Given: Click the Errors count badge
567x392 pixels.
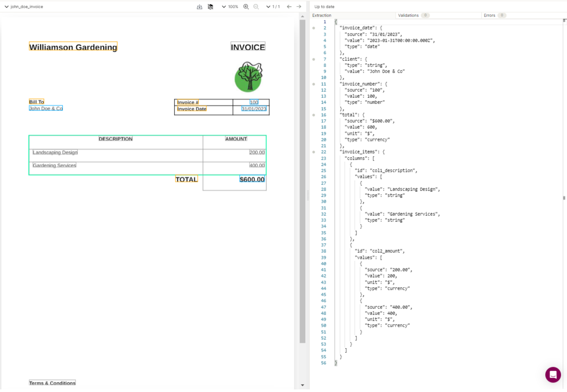Looking at the screenshot, I should 502,15.
